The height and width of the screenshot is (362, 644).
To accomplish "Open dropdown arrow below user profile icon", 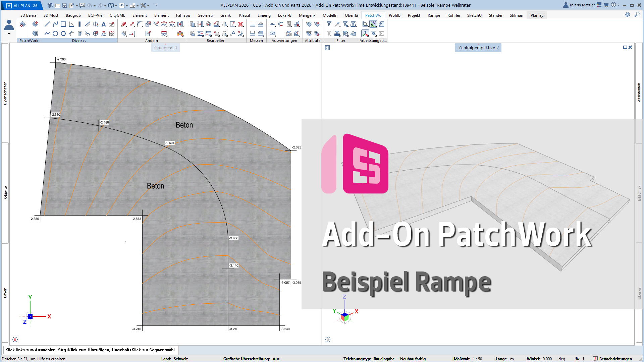I will point(9,34).
